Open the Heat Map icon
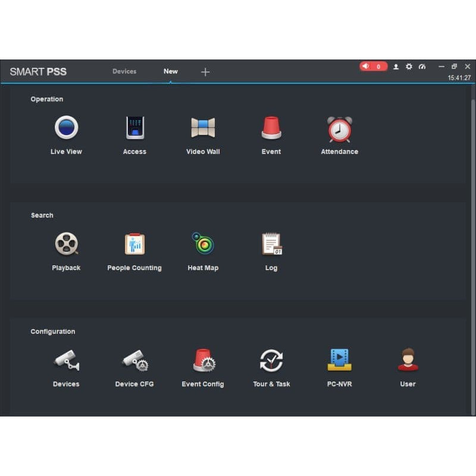The width and height of the screenshot is (476, 476). 203,244
